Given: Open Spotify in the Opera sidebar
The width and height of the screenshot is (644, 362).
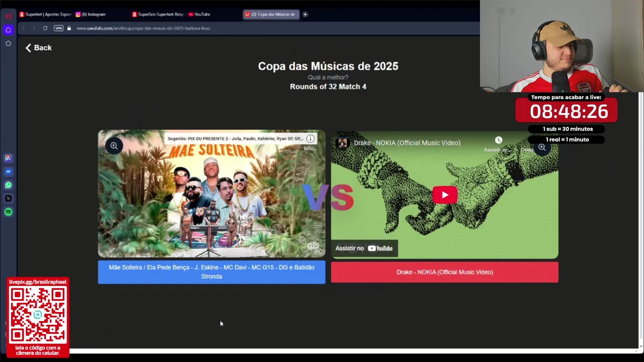Looking at the screenshot, I should pos(8,212).
